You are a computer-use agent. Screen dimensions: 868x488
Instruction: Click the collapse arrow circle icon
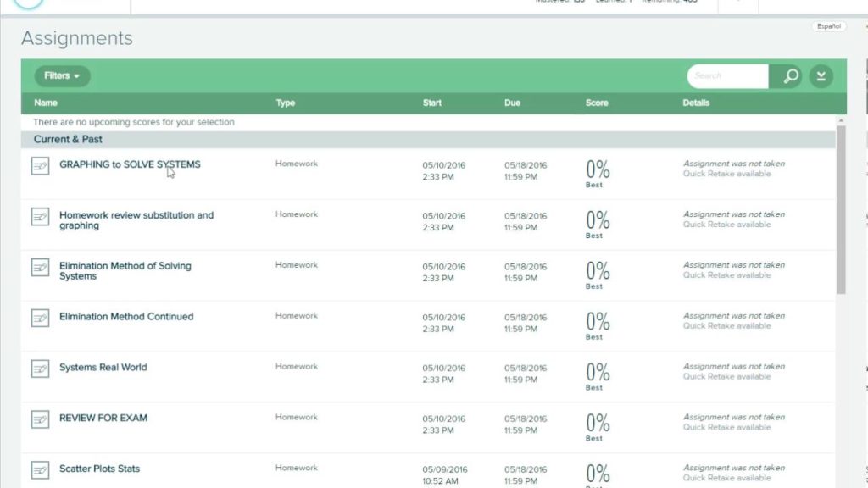pyautogui.click(x=821, y=76)
